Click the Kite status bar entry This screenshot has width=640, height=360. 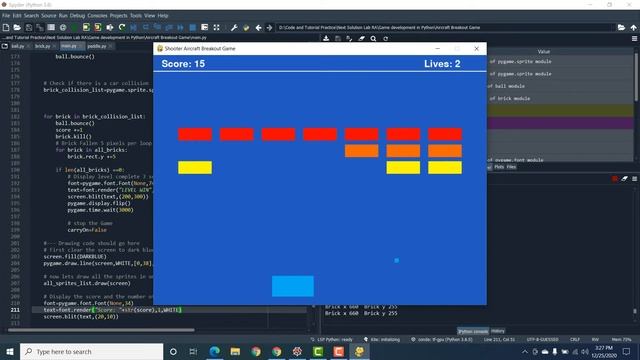pyautogui.click(x=382, y=340)
